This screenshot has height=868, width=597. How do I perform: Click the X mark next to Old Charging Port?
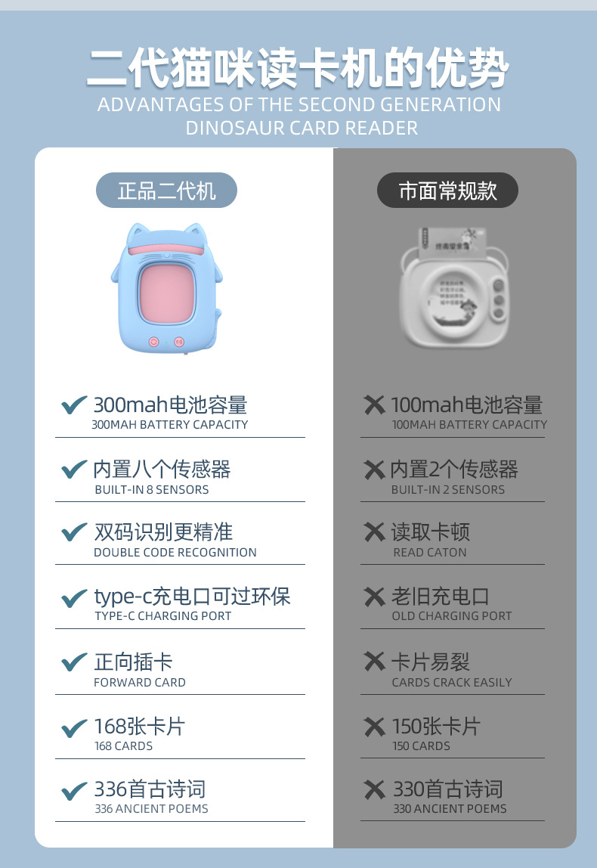[x=375, y=597]
